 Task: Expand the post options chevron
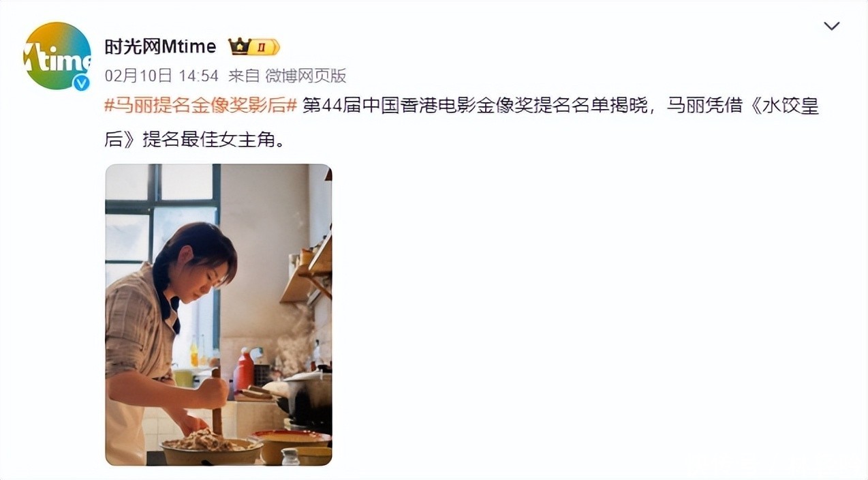[832, 26]
